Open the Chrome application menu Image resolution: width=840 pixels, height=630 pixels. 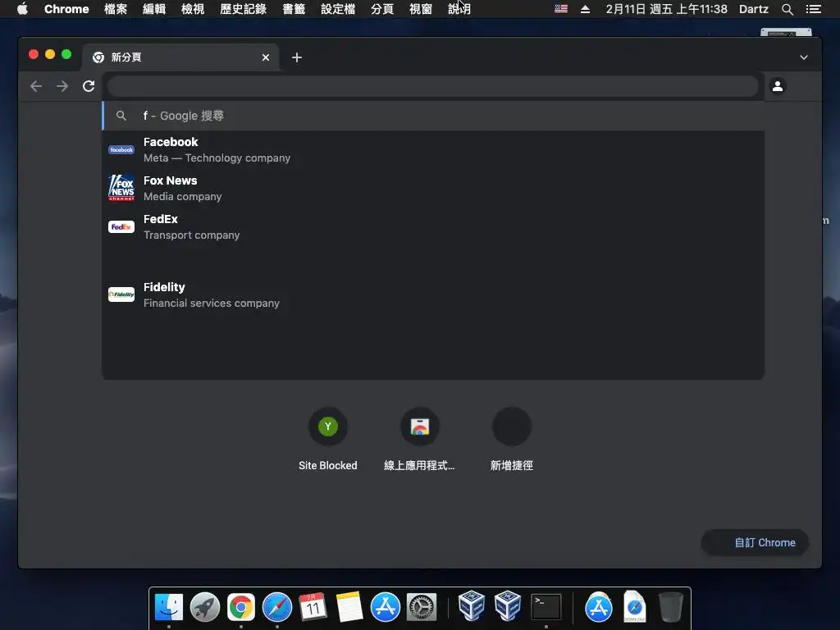tap(66, 9)
